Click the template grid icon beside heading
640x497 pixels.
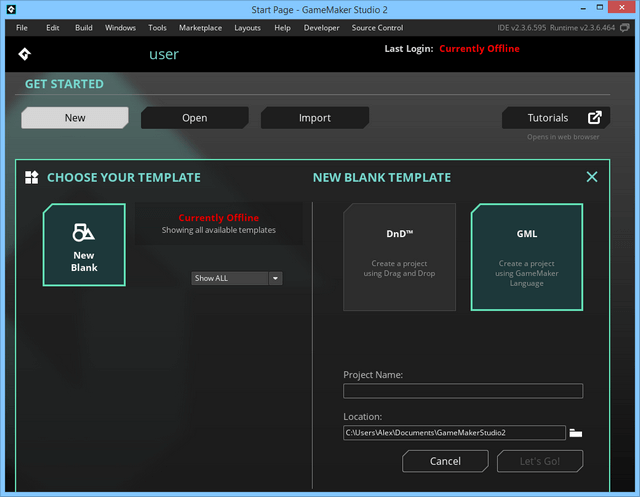coord(32,178)
